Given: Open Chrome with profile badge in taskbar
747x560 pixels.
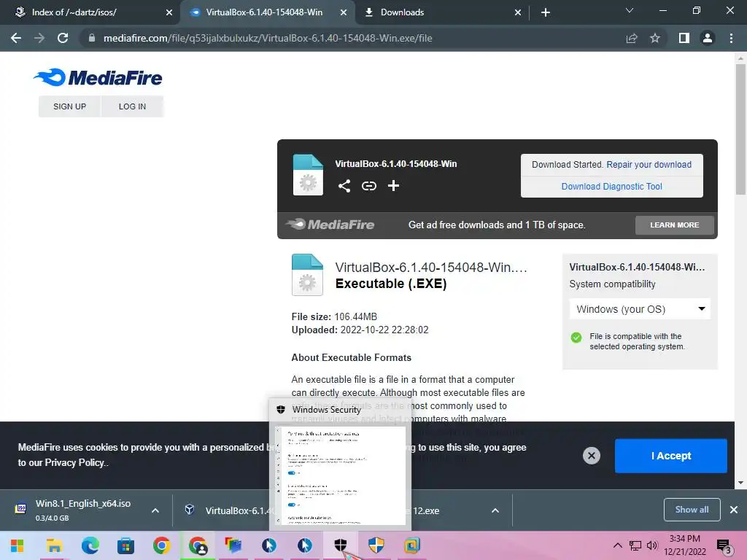Looking at the screenshot, I should click(197, 545).
